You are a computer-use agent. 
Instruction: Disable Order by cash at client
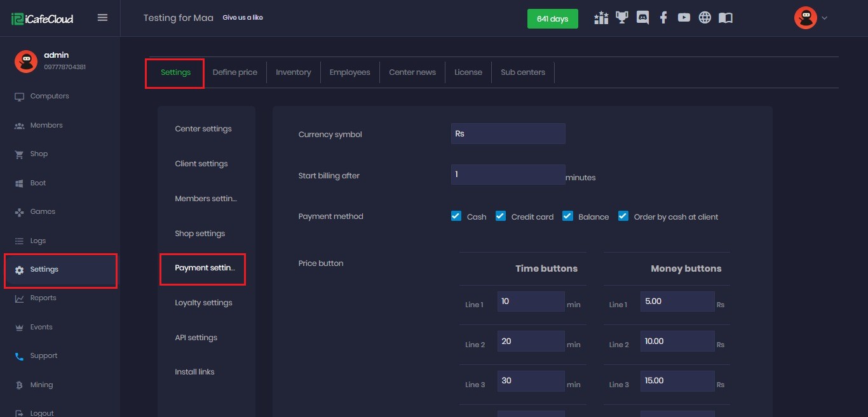(623, 216)
